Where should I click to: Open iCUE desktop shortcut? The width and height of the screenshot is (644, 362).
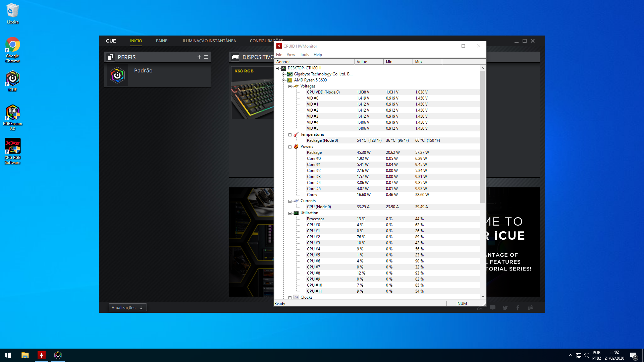click(13, 81)
